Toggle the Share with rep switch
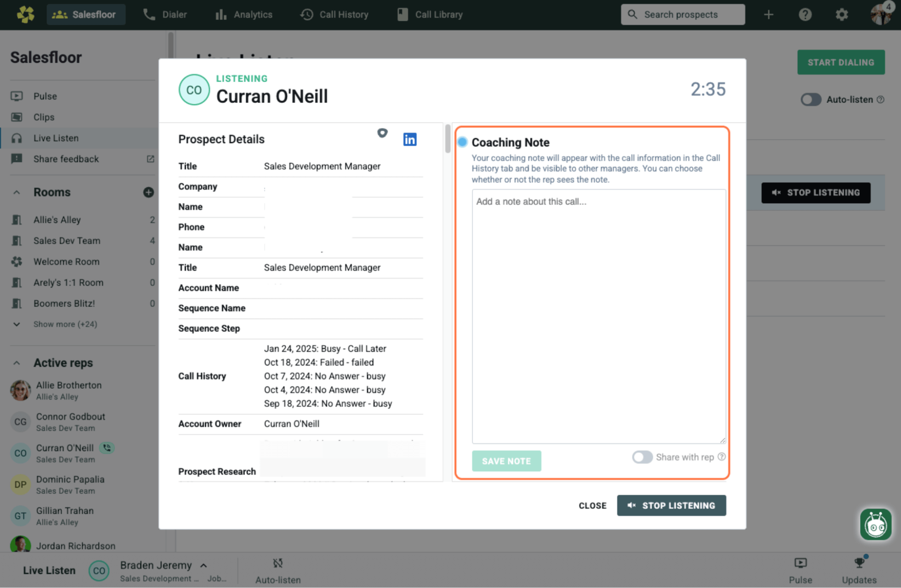The width and height of the screenshot is (901, 588). [642, 457]
